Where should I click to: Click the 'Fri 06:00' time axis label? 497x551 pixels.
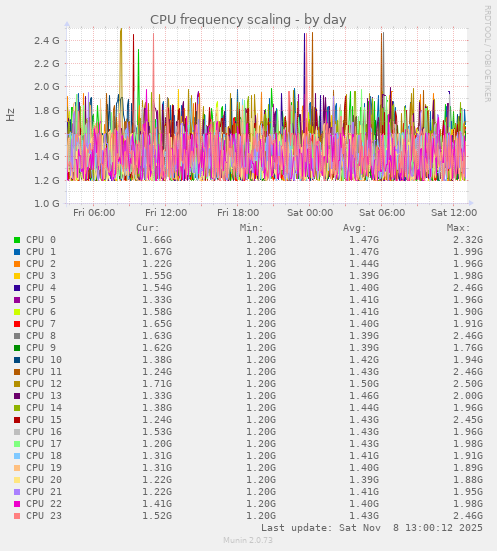pos(94,213)
